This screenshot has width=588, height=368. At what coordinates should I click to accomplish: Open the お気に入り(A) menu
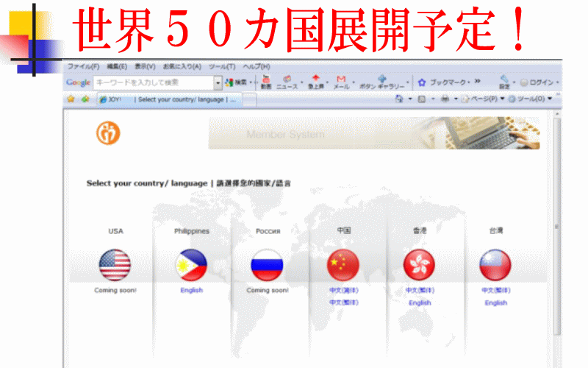(182, 67)
